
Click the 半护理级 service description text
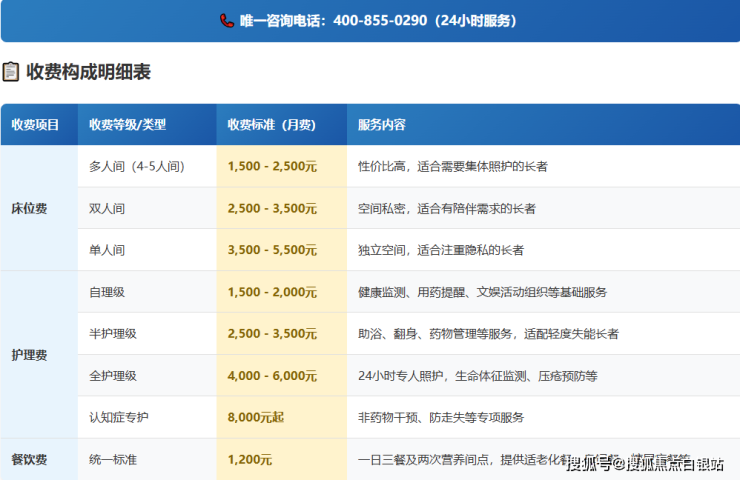coord(488,334)
